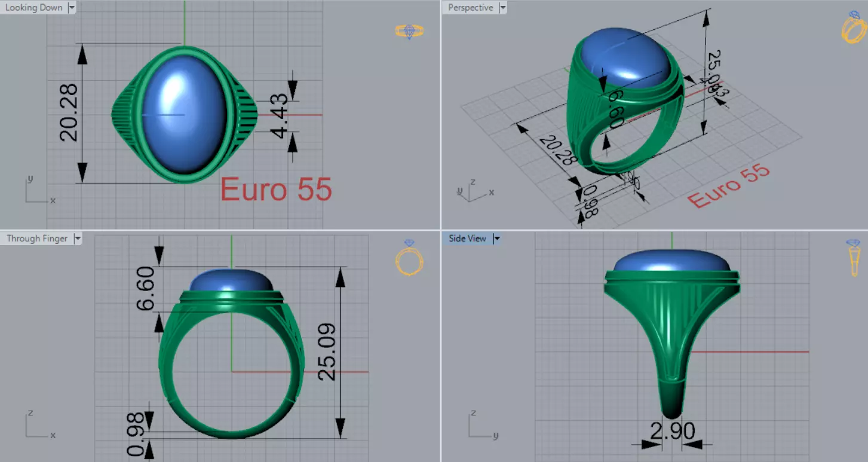This screenshot has height=462, width=868.
Task: Click the Side View viewport title
Action: coord(468,238)
